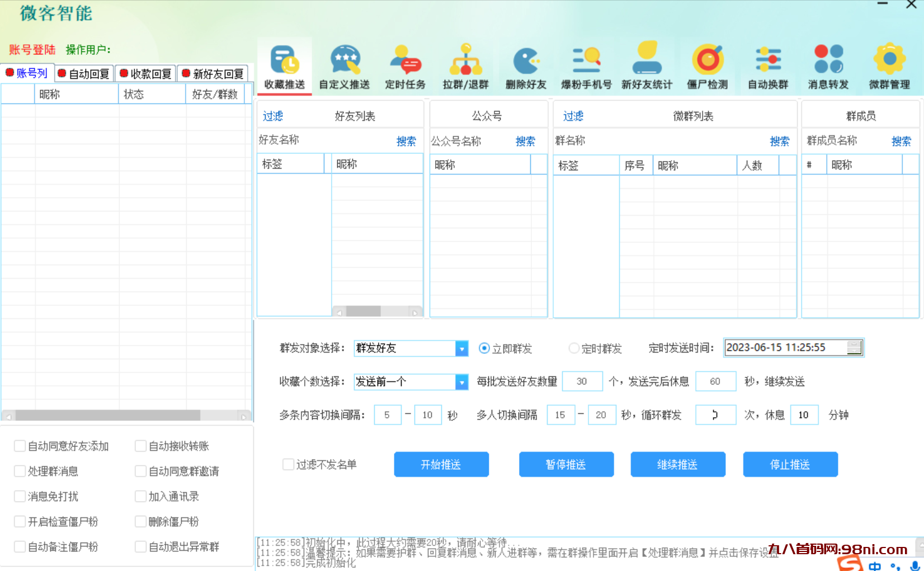Image resolution: width=924 pixels, height=571 pixels.
Task: Select the 定时群发 scheduled send option
Action: pos(574,348)
